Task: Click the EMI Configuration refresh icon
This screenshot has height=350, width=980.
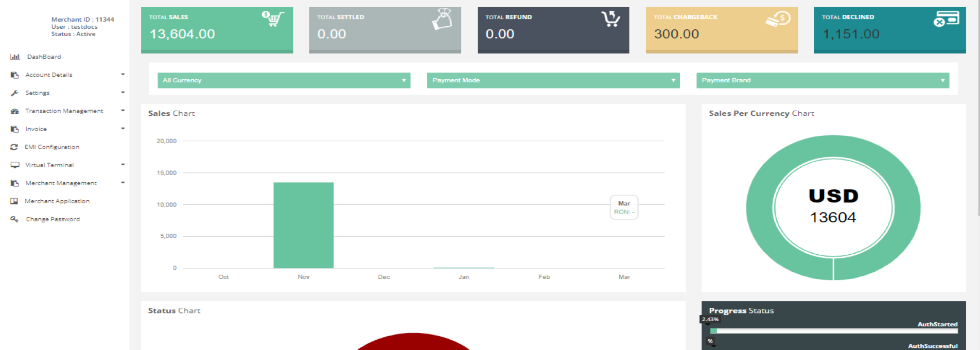Action: click(x=14, y=147)
